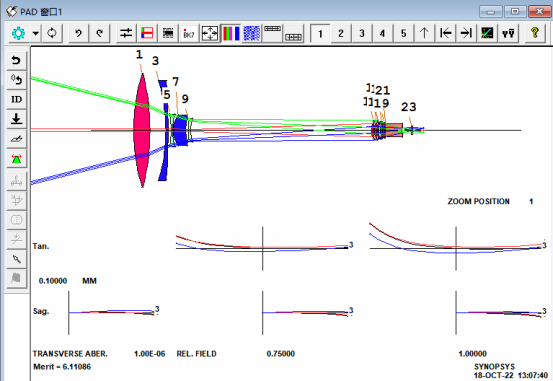Click the Tan. row label
This screenshot has height=381, width=553.
(41, 246)
